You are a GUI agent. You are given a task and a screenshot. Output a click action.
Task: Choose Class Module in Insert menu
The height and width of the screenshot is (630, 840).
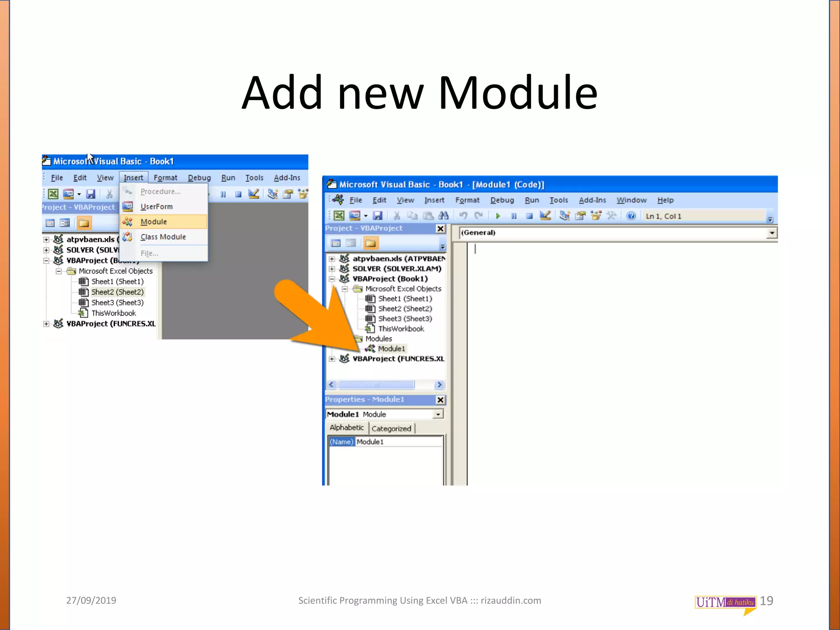[x=164, y=237]
